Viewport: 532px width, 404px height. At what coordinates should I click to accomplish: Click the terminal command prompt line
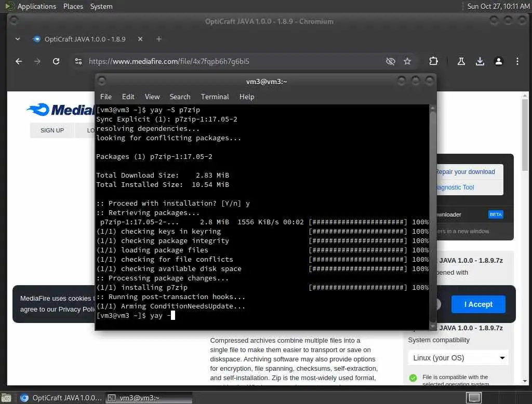[136, 316]
